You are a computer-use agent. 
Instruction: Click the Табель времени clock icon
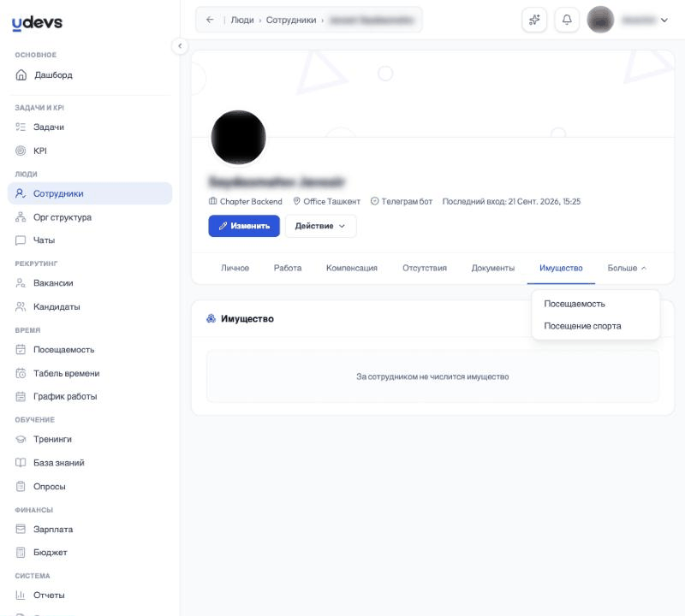coord(21,373)
